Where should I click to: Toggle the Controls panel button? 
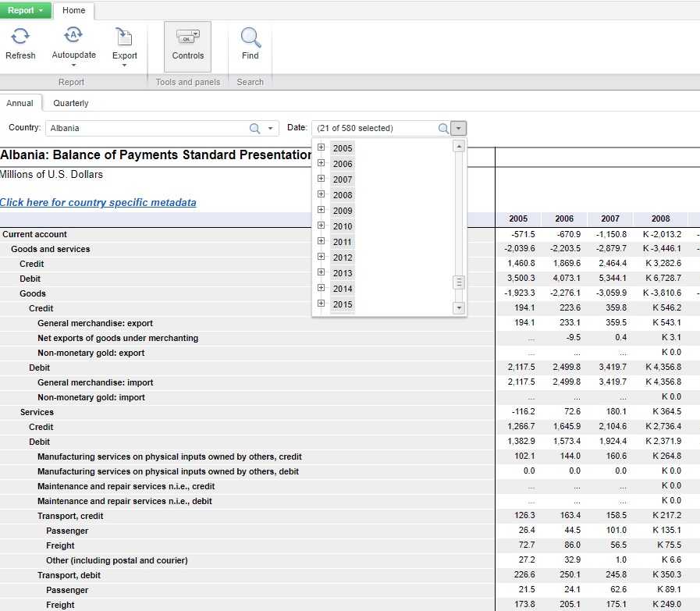(x=187, y=45)
